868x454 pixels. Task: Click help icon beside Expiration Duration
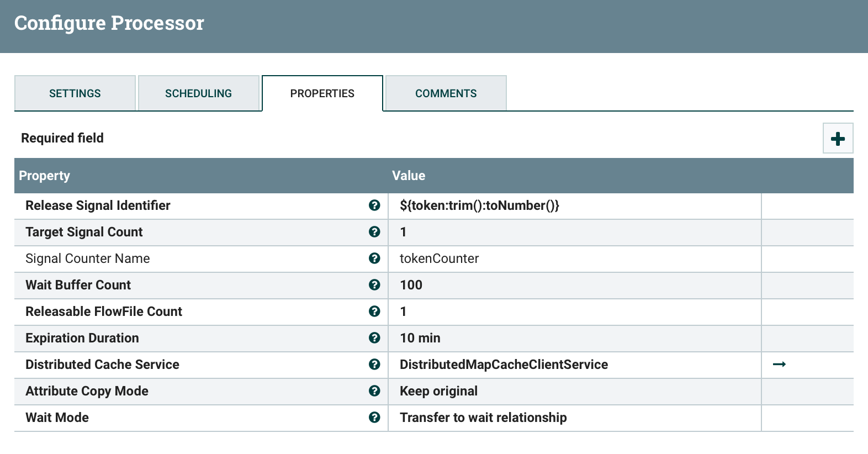click(x=374, y=338)
